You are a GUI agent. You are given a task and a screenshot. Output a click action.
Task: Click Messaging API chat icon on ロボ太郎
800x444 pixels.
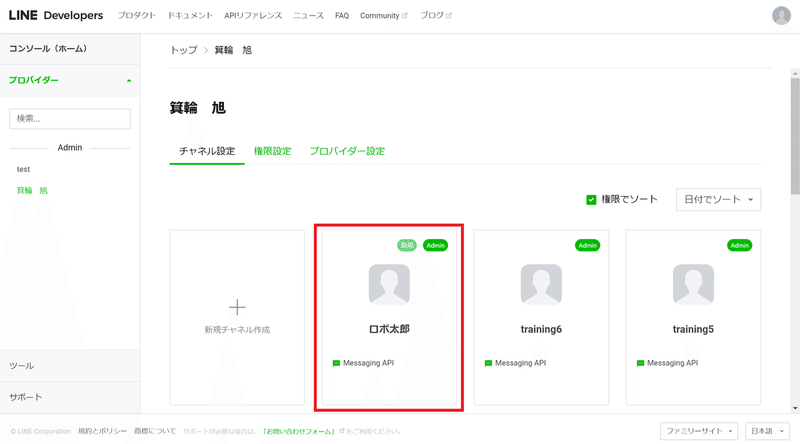click(336, 363)
